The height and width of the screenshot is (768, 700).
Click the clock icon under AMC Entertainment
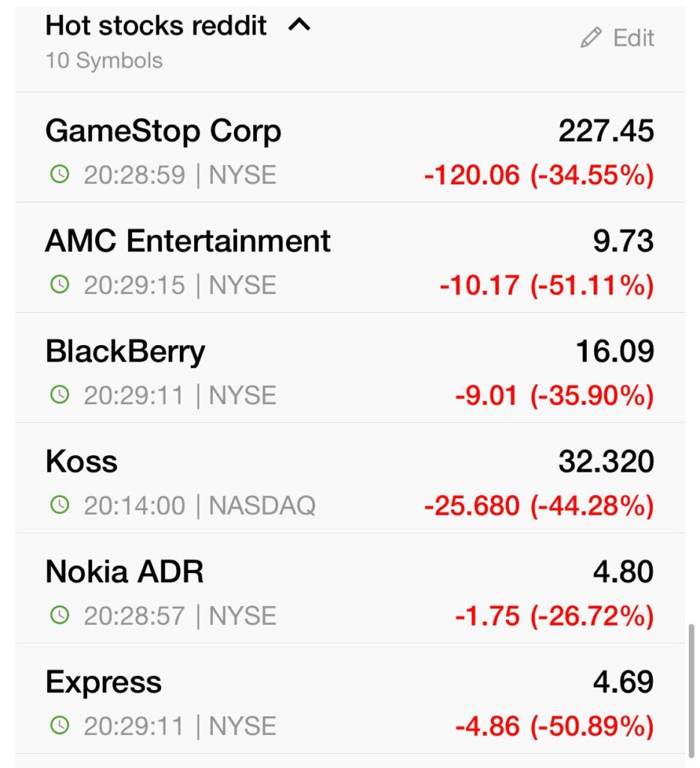[60, 284]
